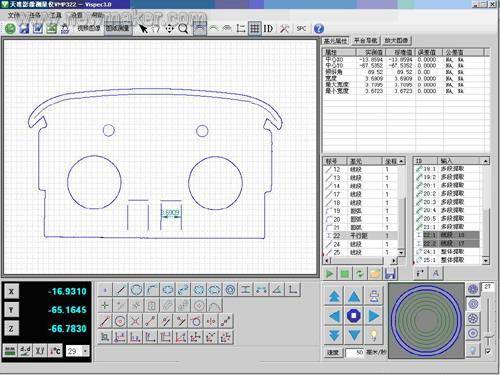
Task: Select row 20:1 in the input list
Action: tap(448, 185)
